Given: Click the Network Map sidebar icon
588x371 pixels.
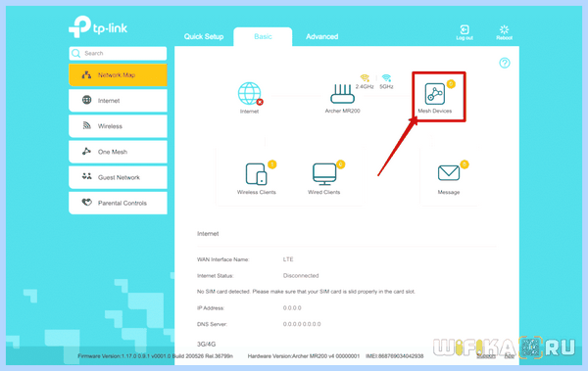Looking at the screenshot, I should [x=86, y=74].
